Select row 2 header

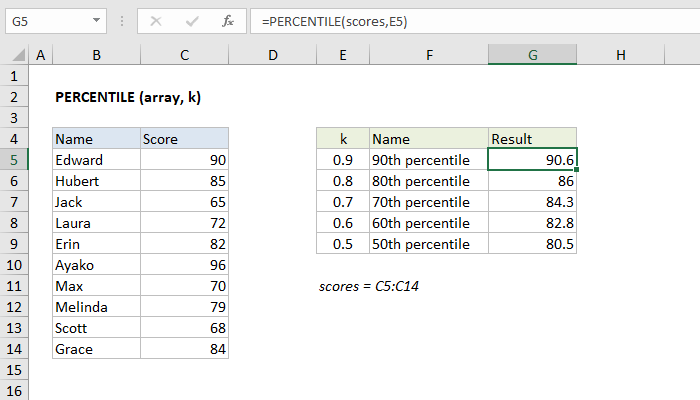pyautogui.click(x=14, y=97)
